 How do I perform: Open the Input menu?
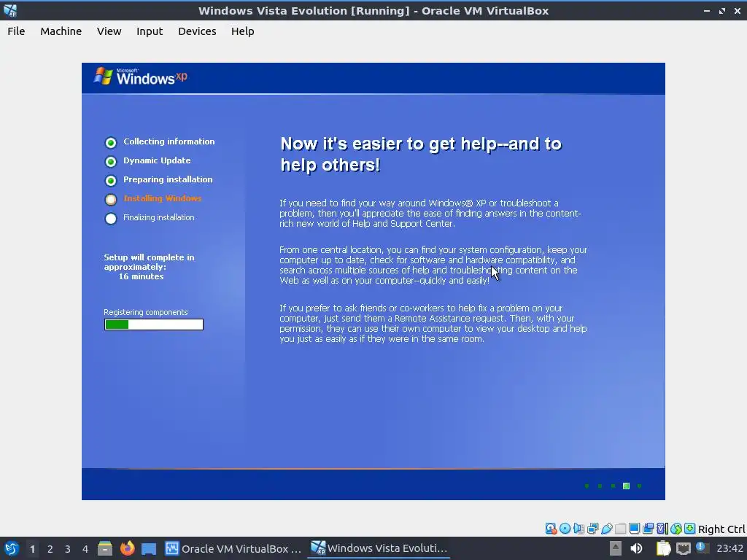(x=150, y=31)
